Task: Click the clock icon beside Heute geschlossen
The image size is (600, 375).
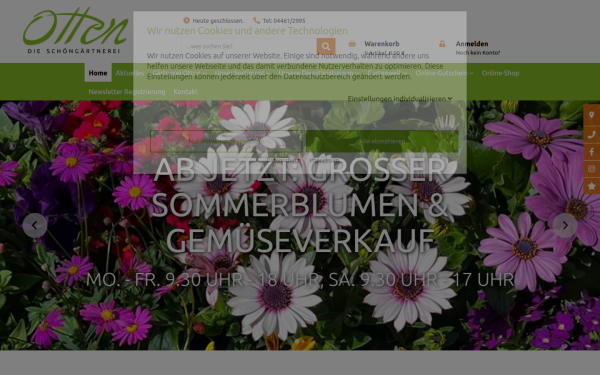Action: 186,20
